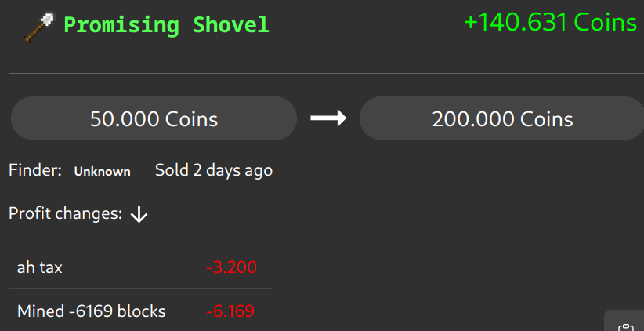Collapse the Profit changes arrow

point(139,214)
